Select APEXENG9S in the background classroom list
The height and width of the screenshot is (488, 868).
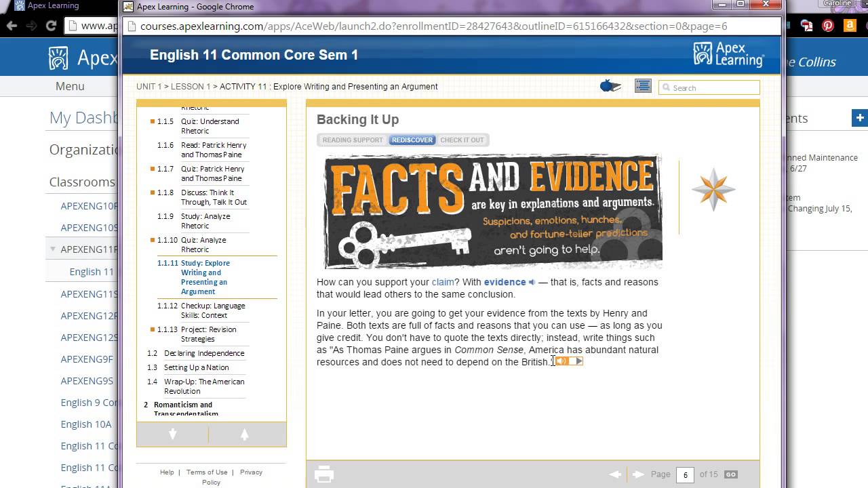[87, 381]
